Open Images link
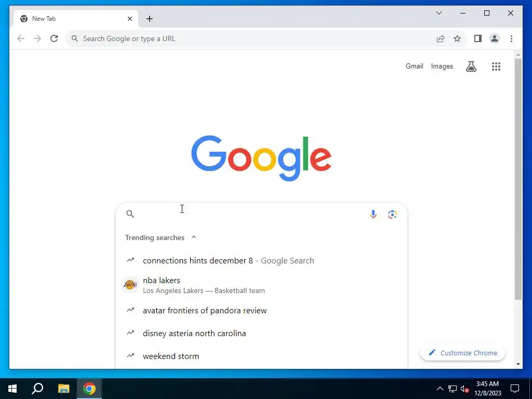Viewport: 532px width, 399px height. pyautogui.click(x=442, y=66)
